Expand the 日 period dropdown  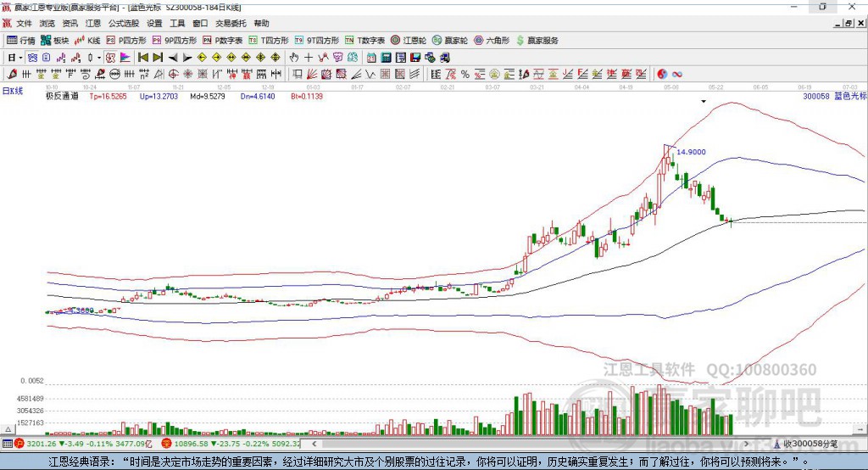(20, 58)
